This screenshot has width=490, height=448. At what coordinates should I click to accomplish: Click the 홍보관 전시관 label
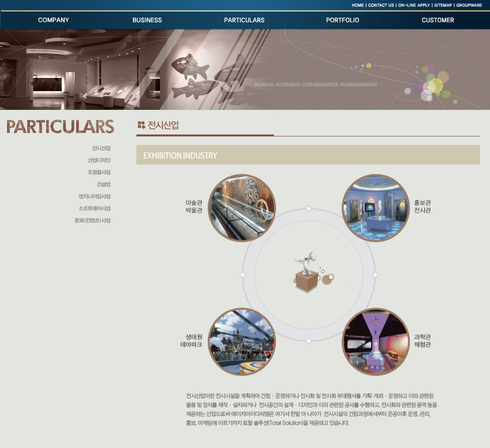pyautogui.click(x=422, y=206)
